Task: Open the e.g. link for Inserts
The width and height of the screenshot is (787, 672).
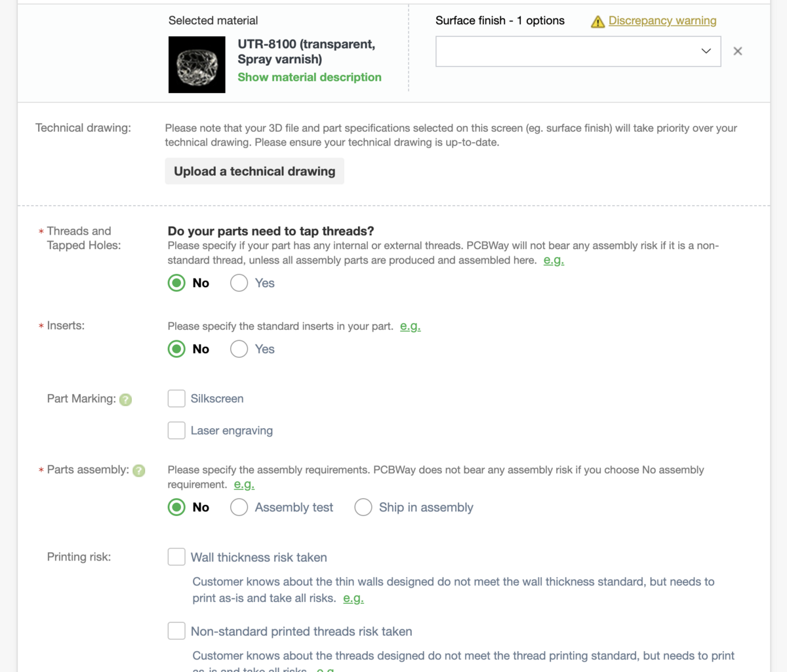Action: coord(411,326)
